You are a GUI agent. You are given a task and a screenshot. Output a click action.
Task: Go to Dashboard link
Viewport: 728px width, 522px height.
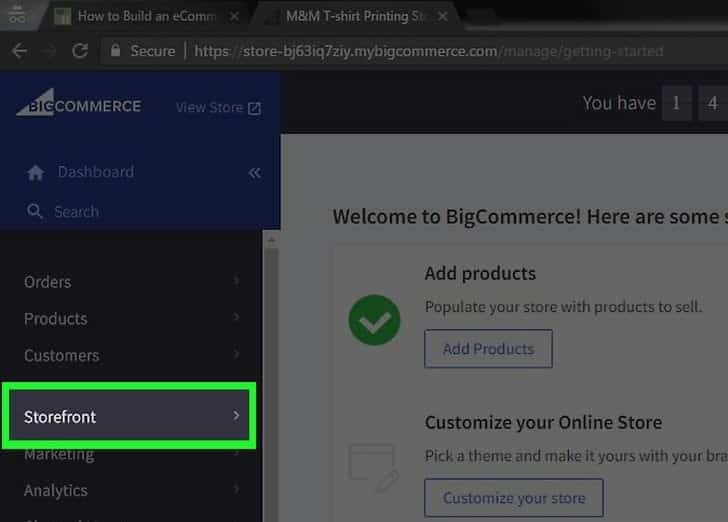[x=96, y=172]
